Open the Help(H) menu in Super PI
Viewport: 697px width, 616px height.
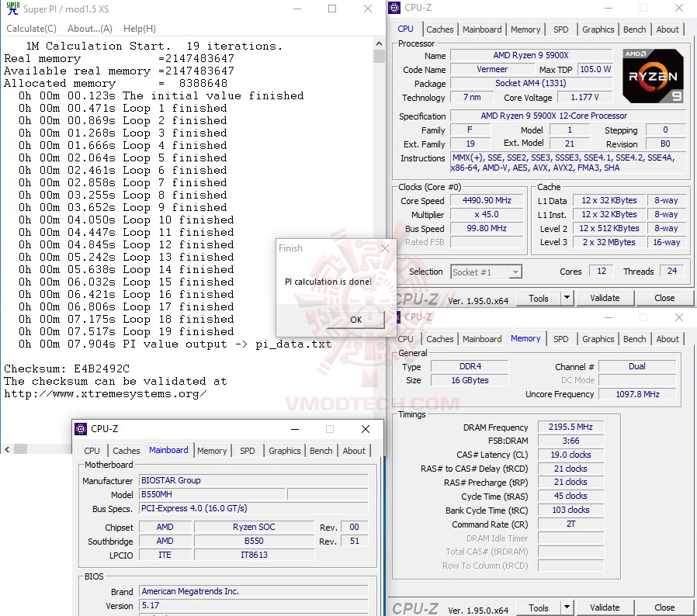pyautogui.click(x=140, y=29)
